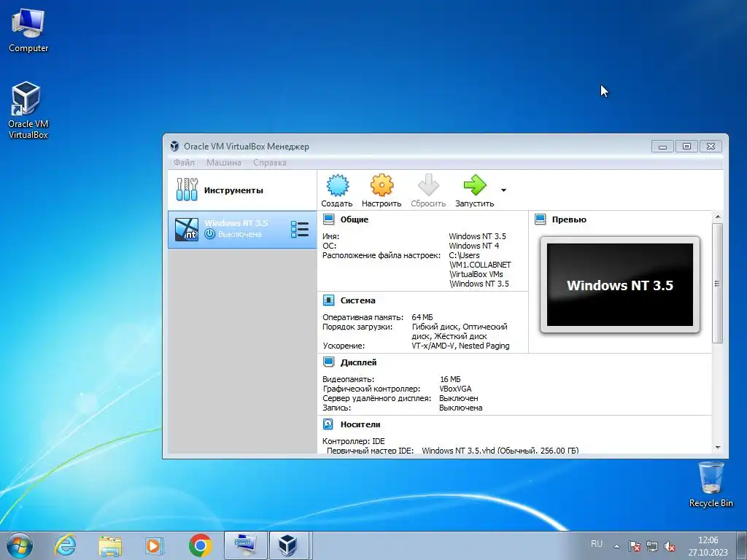Open the taskbar clock showing 12:06
Screen dimensions: 747x560
coord(708,546)
